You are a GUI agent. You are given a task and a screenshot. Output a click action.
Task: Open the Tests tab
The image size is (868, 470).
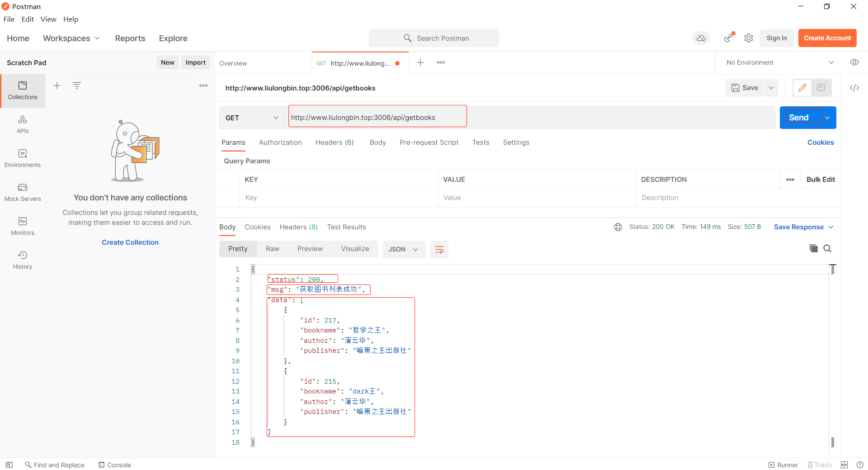pos(481,142)
